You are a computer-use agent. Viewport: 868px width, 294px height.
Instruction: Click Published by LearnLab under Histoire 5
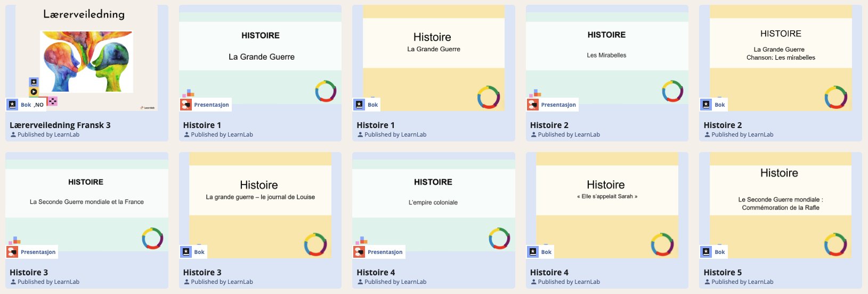click(742, 282)
